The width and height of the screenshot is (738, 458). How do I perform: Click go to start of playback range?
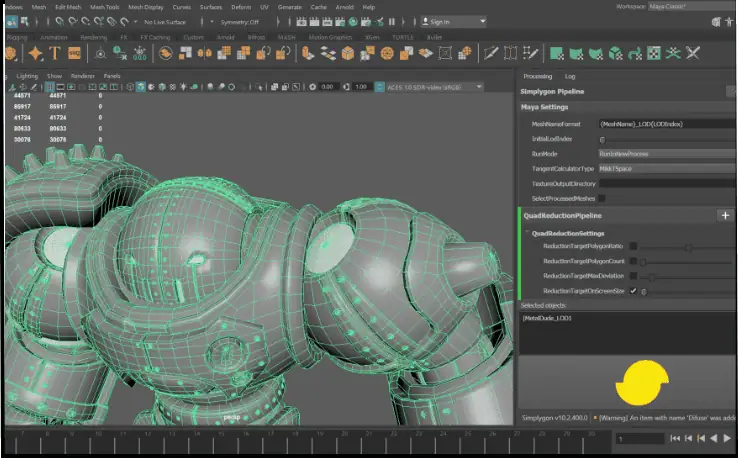(677, 438)
